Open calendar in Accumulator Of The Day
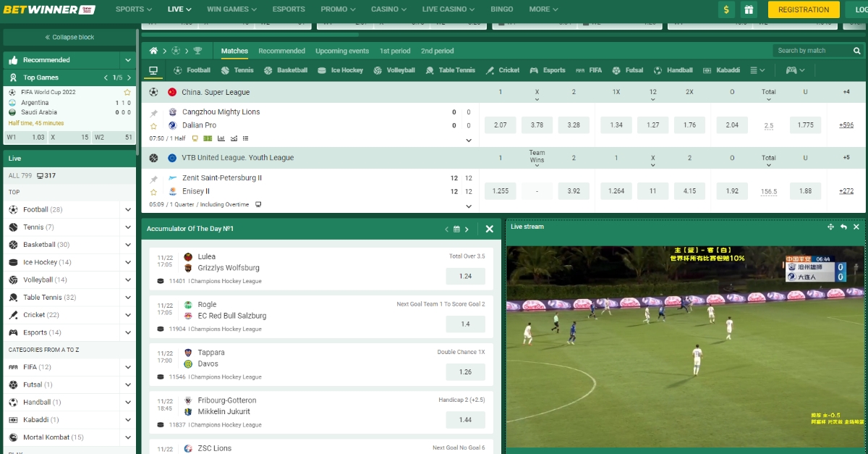 tap(456, 229)
